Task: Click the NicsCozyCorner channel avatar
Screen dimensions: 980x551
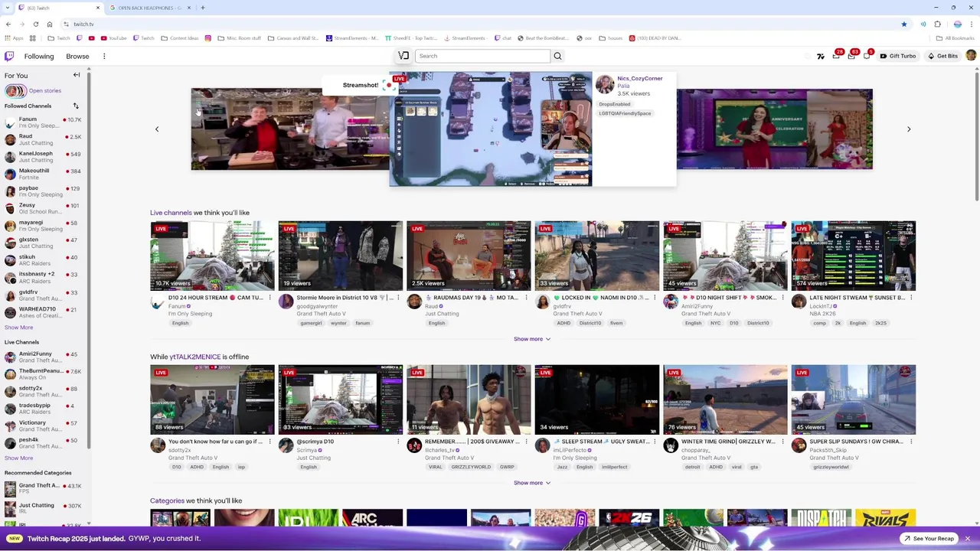Action: pyautogui.click(x=605, y=84)
